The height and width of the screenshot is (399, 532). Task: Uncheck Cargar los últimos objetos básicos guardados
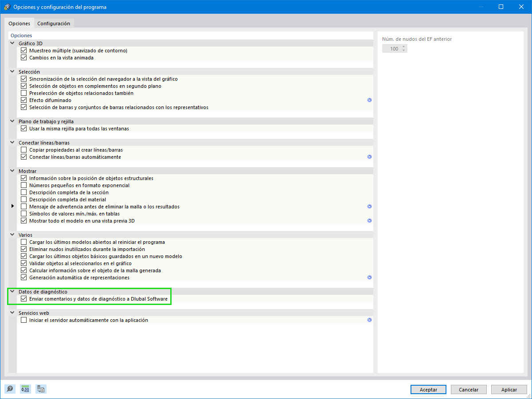[24, 256]
